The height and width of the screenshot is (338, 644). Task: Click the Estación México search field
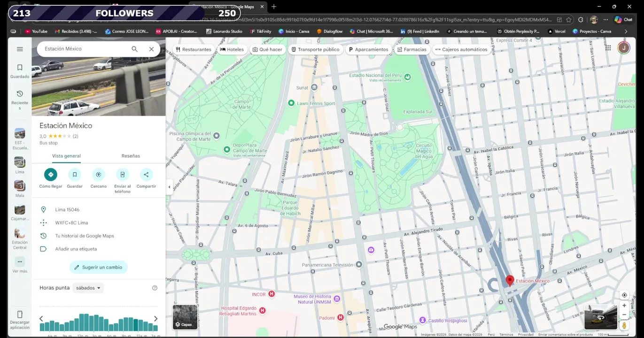click(x=85, y=49)
